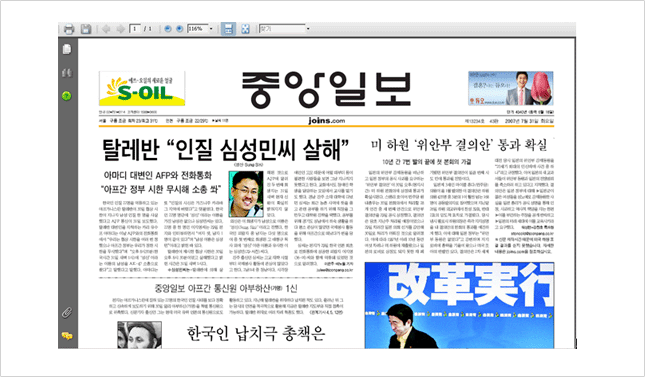The height and width of the screenshot is (377, 645).
Task: Click the print icon in toolbar
Action: [69, 29]
